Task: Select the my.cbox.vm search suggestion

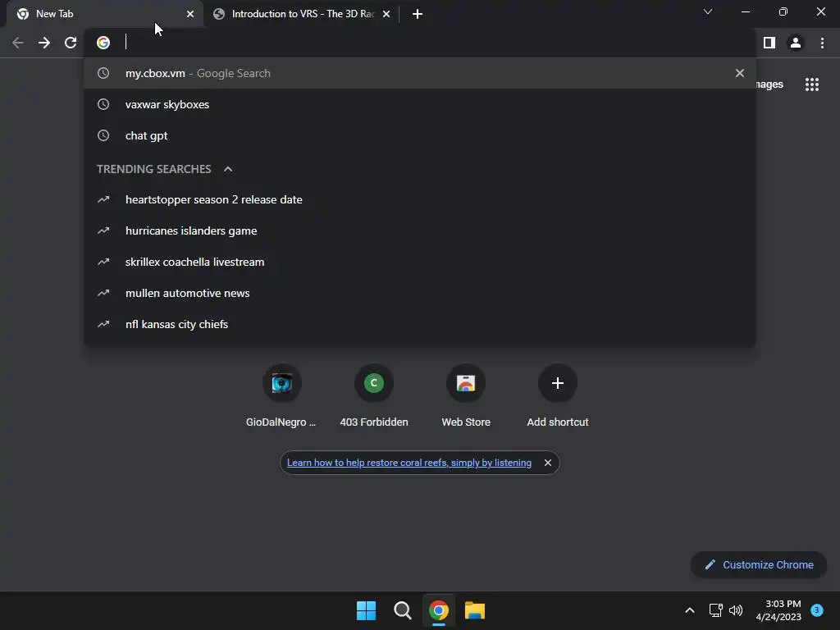Action: [420, 73]
